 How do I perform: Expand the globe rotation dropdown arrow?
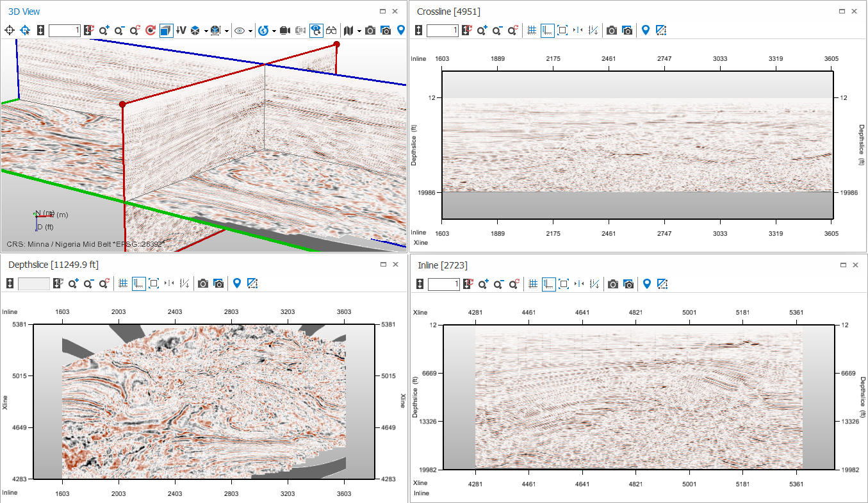pyautogui.click(x=274, y=31)
